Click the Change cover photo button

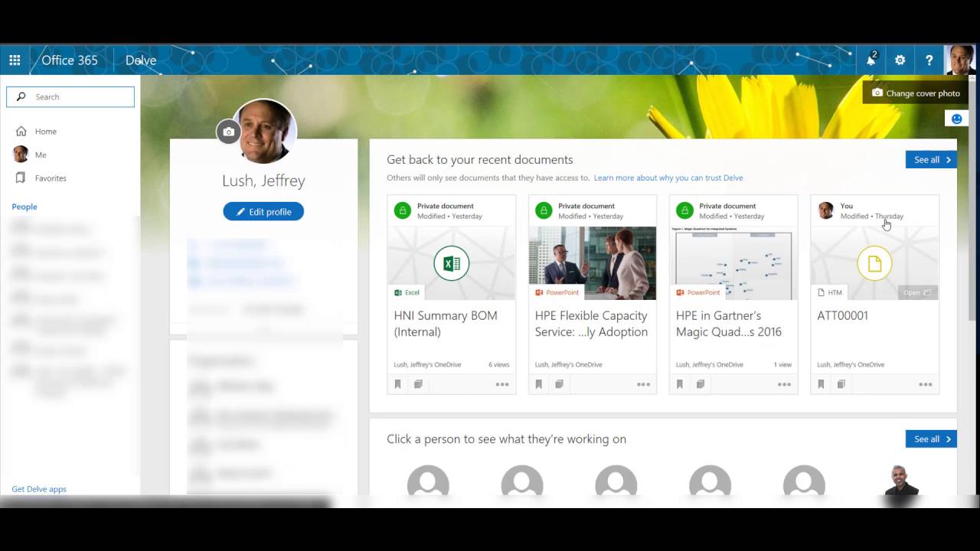tap(916, 93)
